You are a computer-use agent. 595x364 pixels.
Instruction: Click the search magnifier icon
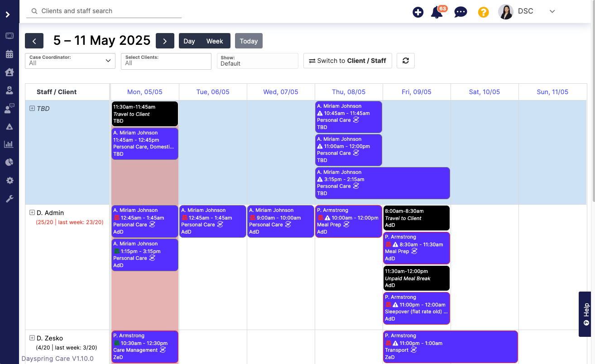34,11
